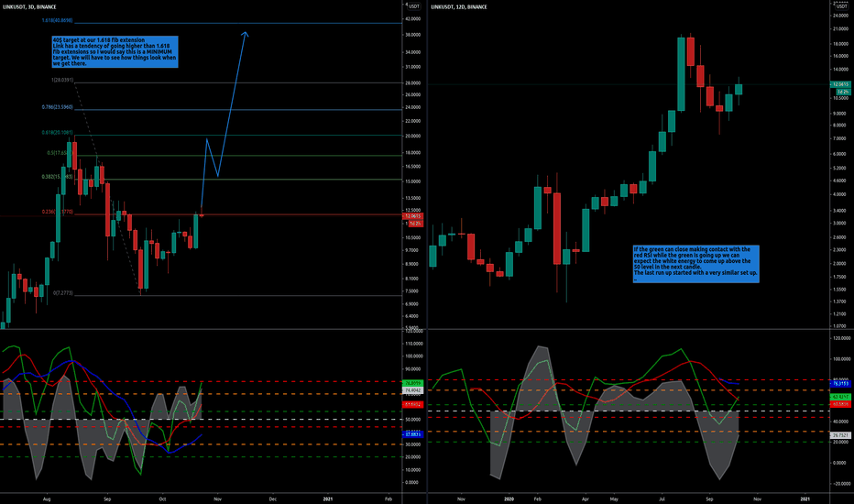Click the LINKUSDT, 12D, BINANCE chart title
854x504 pixels.
coord(459,7)
